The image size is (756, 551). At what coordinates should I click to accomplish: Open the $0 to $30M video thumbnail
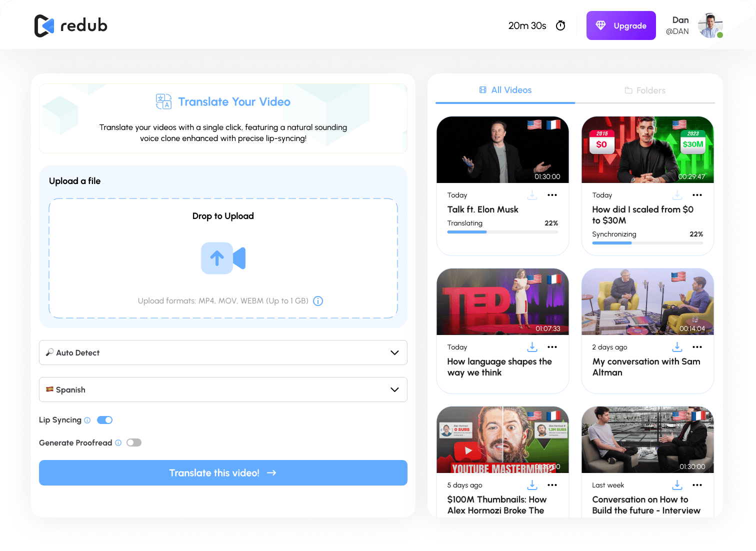647,149
